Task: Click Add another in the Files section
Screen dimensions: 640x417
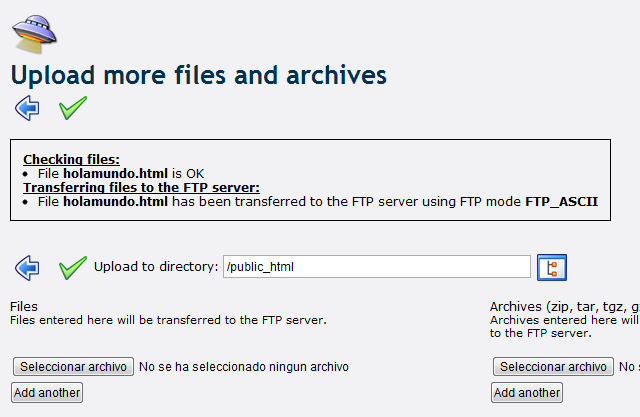Action: pyautogui.click(x=47, y=392)
